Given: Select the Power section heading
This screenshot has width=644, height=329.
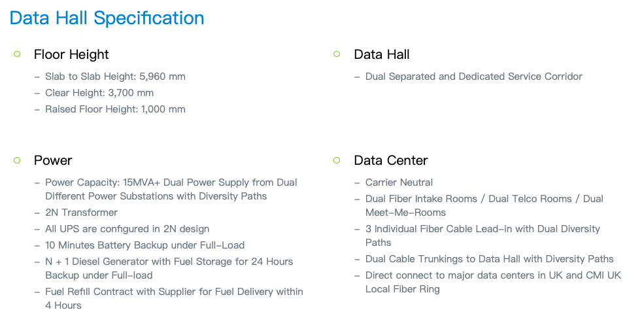Looking at the screenshot, I should (52, 160).
